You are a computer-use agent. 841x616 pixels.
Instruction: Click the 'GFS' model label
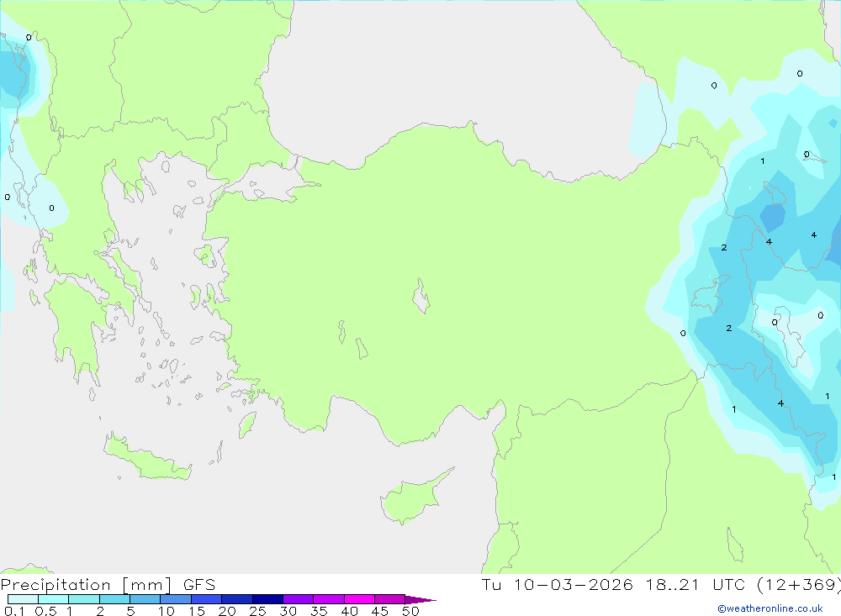coord(199,585)
